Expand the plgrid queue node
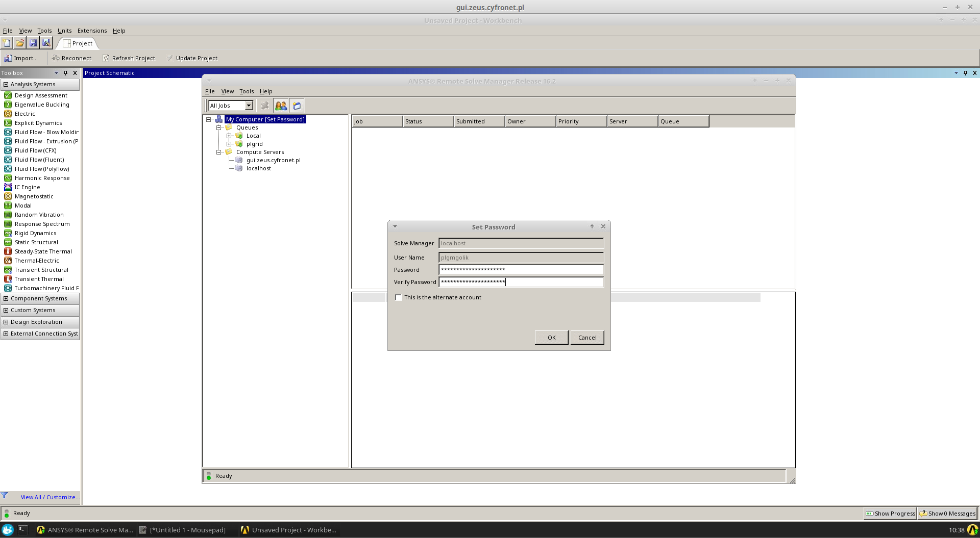980x538 pixels. pyautogui.click(x=229, y=144)
